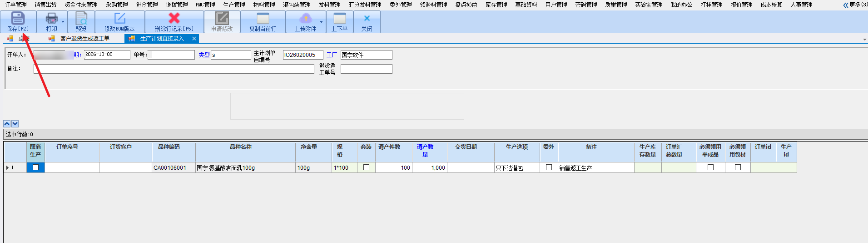Click cell CA00106001
Screen dimensions: 868x243
tap(174, 167)
